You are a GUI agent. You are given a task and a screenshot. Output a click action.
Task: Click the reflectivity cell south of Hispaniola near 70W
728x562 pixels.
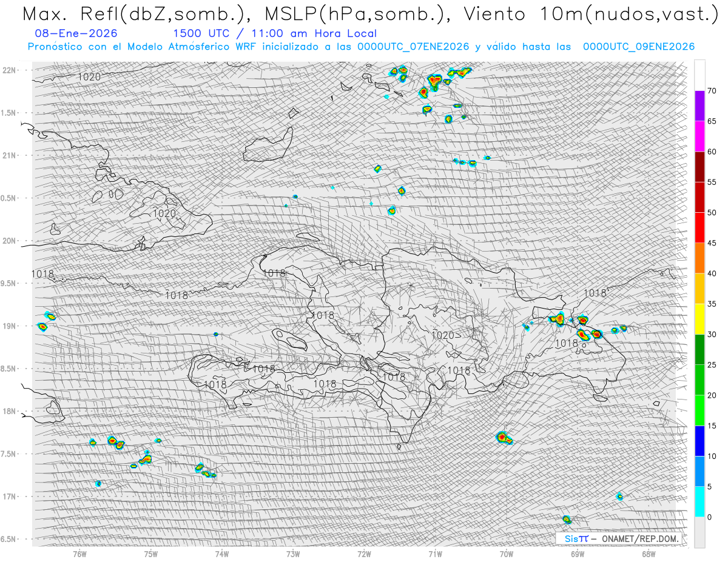504,438
